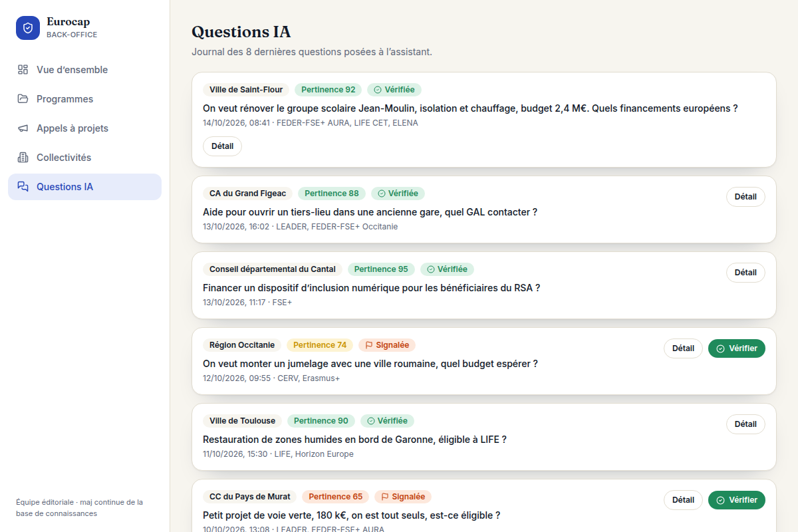
Task: Click the check icon in Saint-Flour's Vérifiée badge
Action: pyautogui.click(x=378, y=90)
